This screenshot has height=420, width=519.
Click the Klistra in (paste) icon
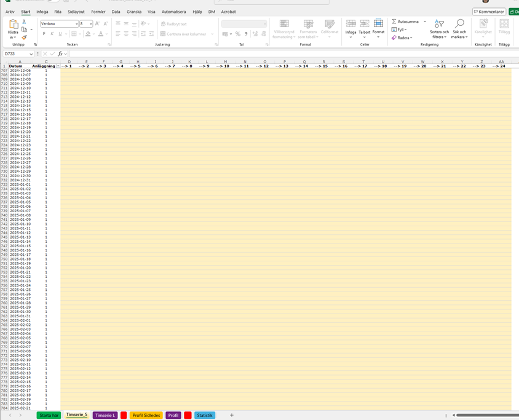[13, 25]
